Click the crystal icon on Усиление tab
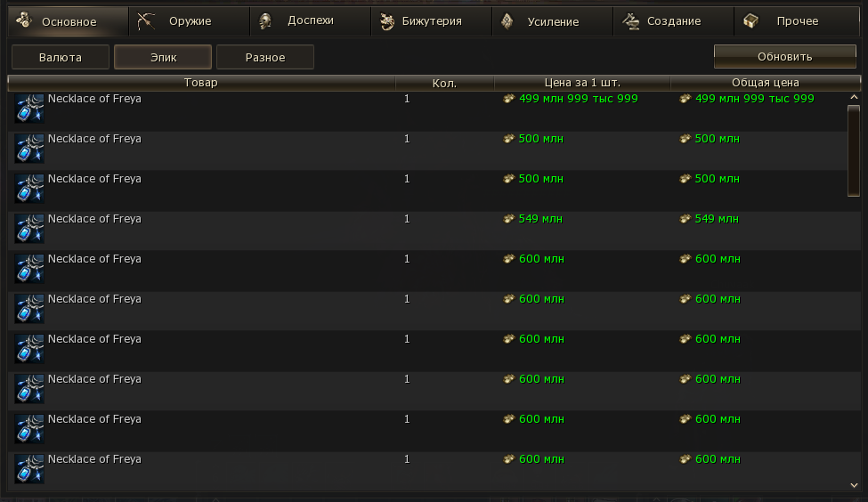The width and height of the screenshot is (868, 502). point(507,20)
